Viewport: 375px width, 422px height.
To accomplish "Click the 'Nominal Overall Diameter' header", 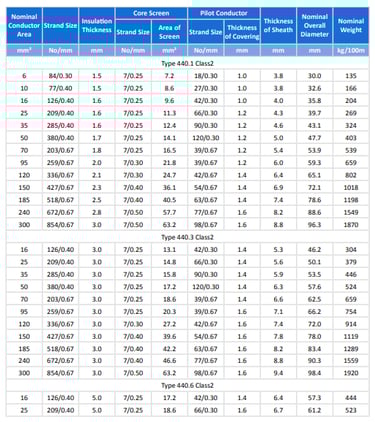I will 315,25.
